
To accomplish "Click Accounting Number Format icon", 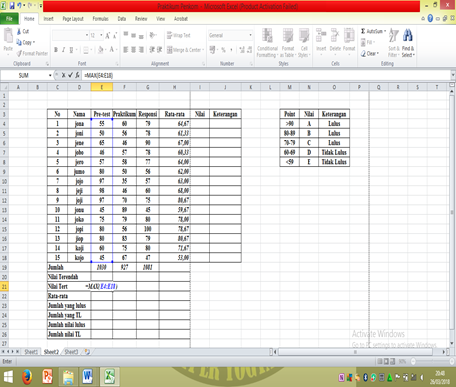I will (x=213, y=50).
